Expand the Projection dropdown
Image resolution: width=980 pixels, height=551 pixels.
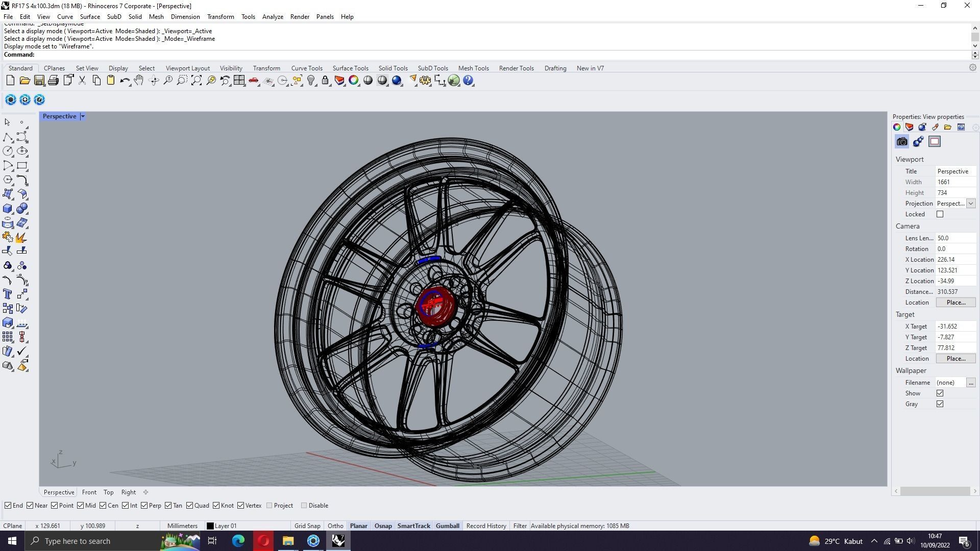click(971, 204)
